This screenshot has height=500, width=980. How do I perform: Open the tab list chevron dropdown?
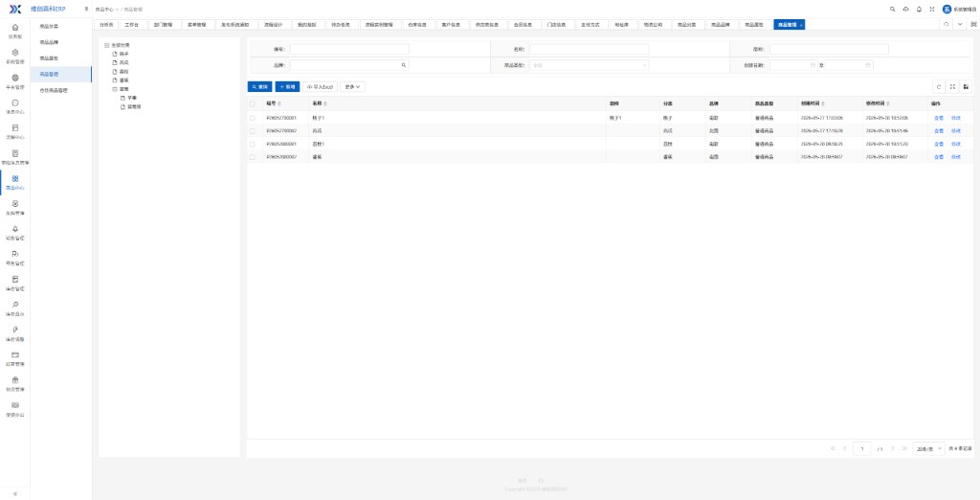960,24
